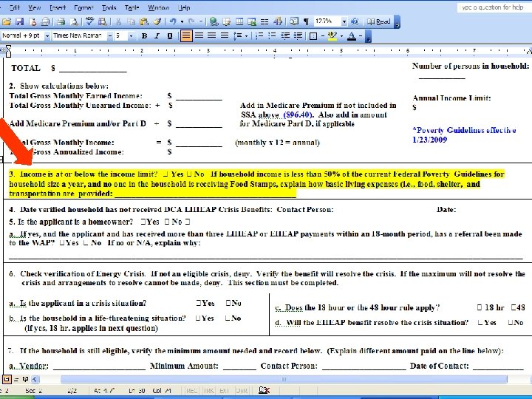Open the font size dropdown
This screenshot has width=532, height=399.
click(131, 35)
